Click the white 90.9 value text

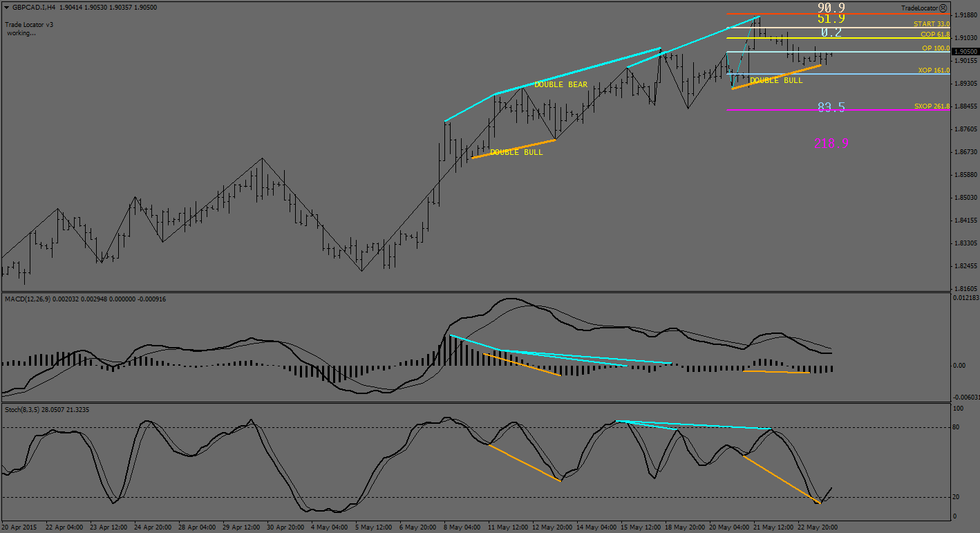click(831, 8)
